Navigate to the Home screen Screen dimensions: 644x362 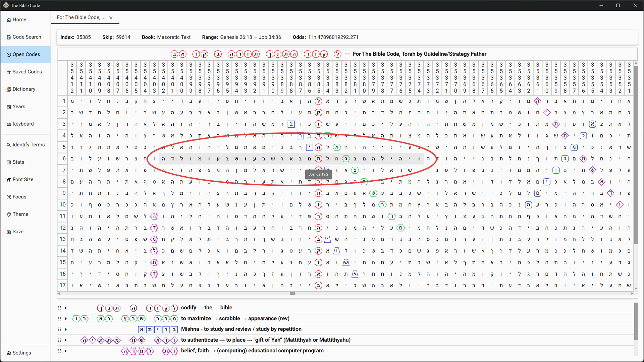click(x=19, y=19)
